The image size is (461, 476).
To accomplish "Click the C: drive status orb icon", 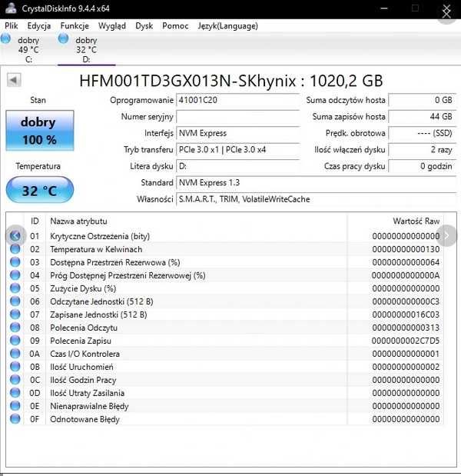I will (5, 39).
